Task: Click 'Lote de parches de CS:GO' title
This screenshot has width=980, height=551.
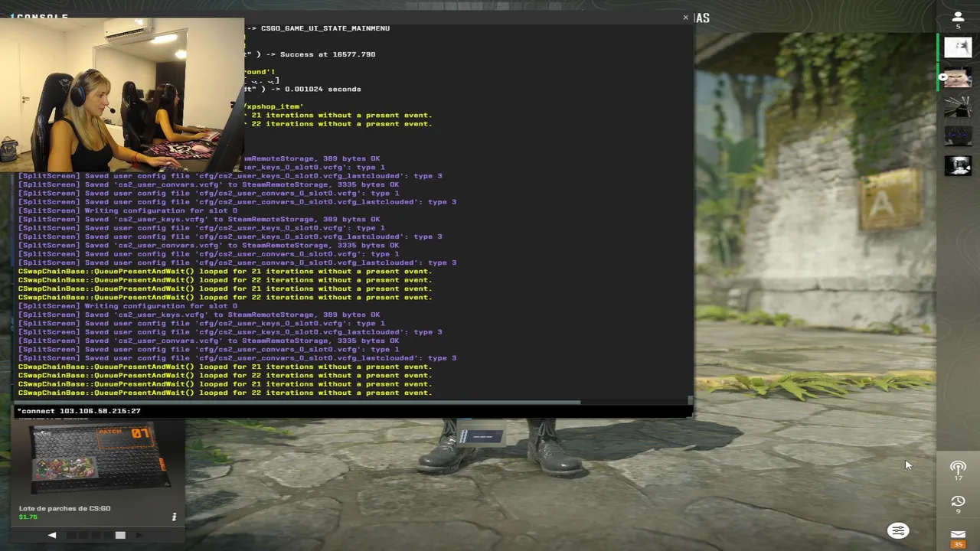Action: click(64, 508)
